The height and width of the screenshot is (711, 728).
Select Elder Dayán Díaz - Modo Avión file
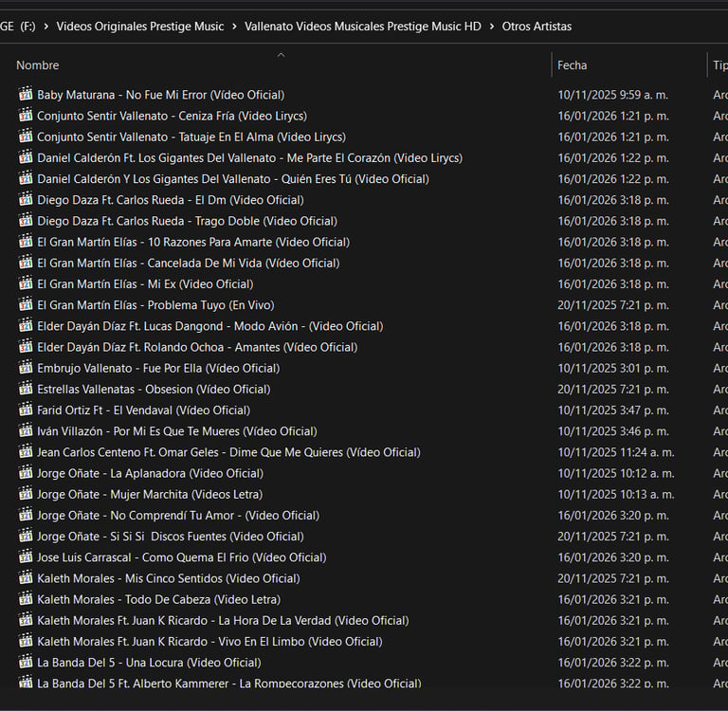(210, 326)
